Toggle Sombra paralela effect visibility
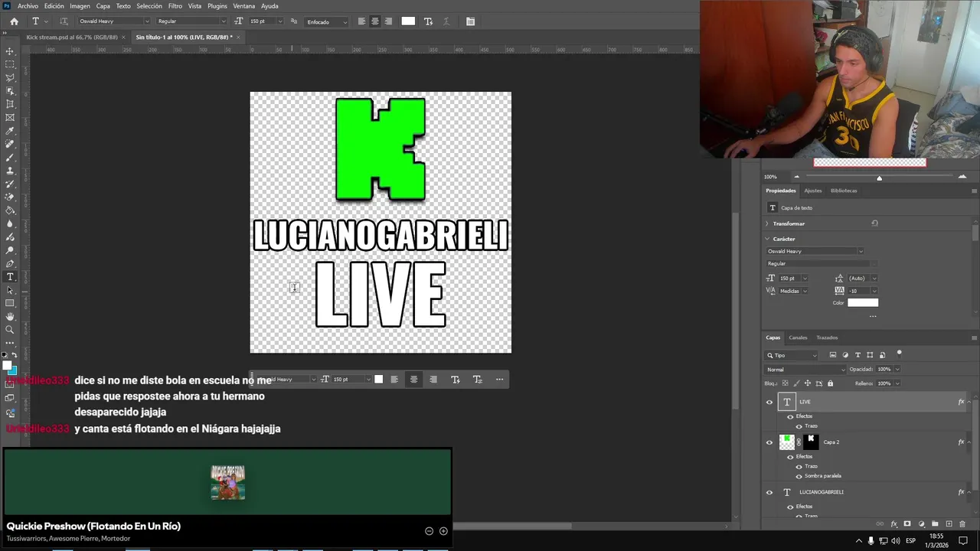980x551 pixels. tap(799, 476)
